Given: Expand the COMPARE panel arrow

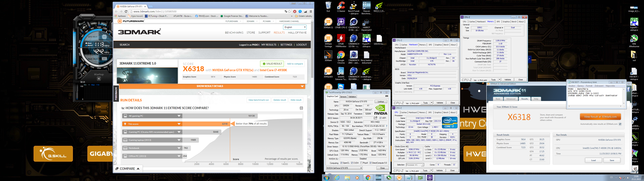Looking at the screenshot, I should [x=138, y=169].
